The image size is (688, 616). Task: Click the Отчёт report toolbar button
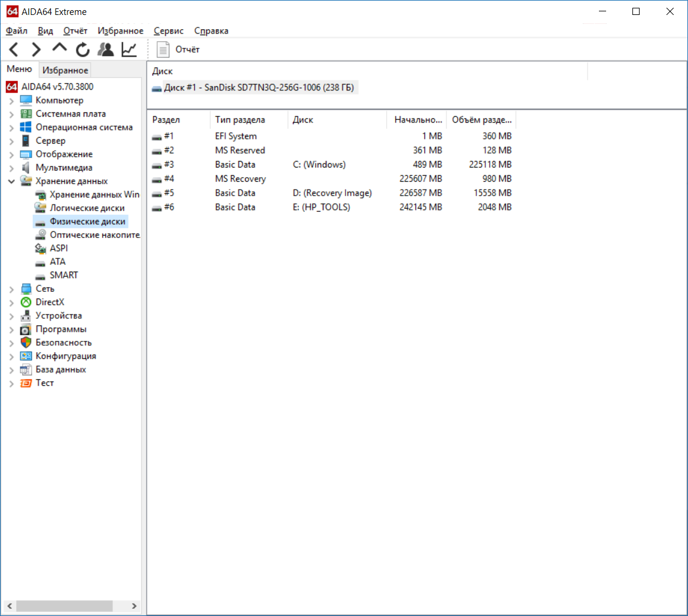178,49
